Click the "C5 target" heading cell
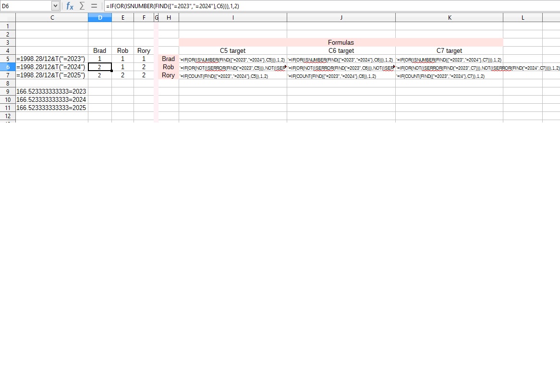Viewport: 560px width, 392px height. click(233, 50)
